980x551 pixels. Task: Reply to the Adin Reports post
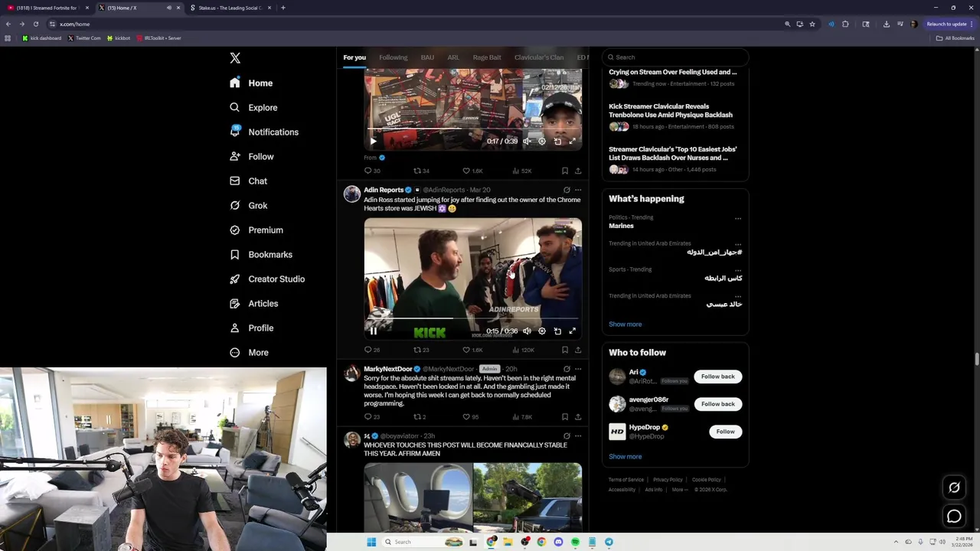[371, 350]
